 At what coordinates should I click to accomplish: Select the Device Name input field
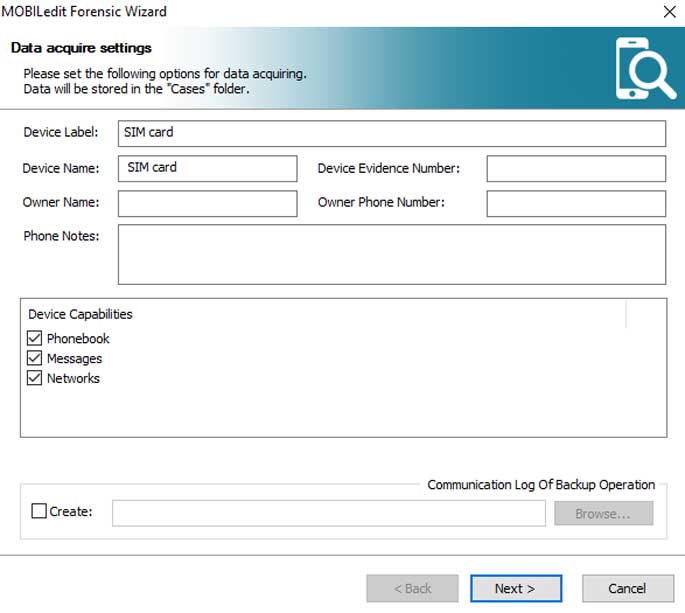click(x=207, y=169)
